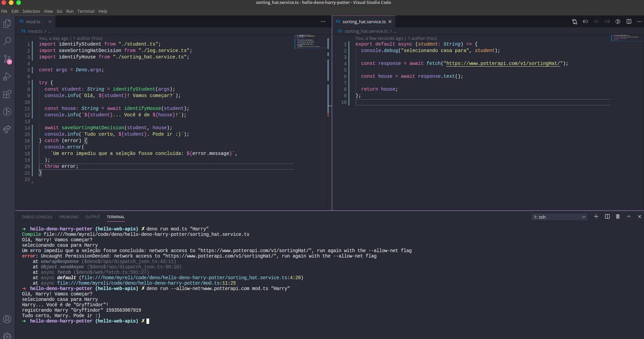644x339 pixels.
Task: Create a new terminal with plus icon
Action: tap(596, 217)
